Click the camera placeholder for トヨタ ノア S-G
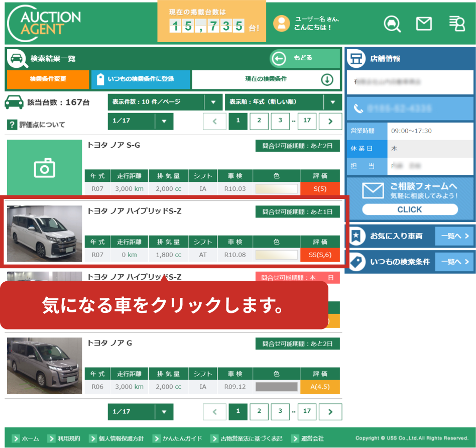This screenshot has width=476, height=448. coord(44,168)
